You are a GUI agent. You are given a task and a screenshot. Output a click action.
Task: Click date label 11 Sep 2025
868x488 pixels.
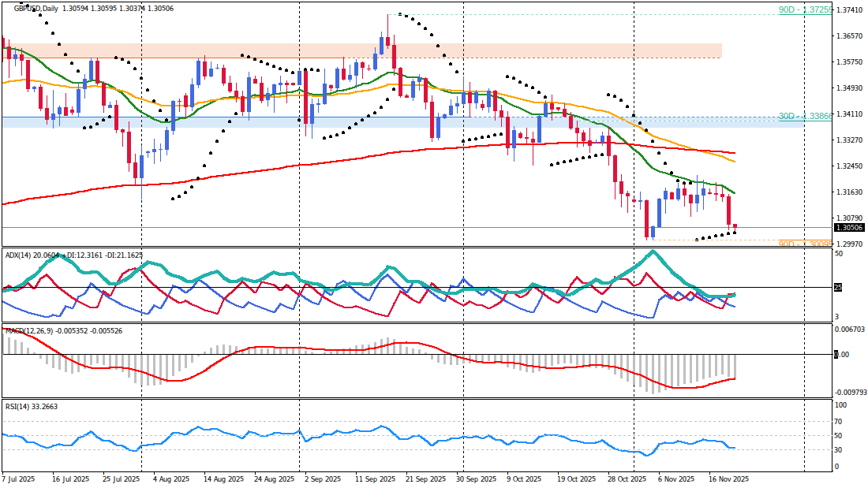(x=376, y=479)
